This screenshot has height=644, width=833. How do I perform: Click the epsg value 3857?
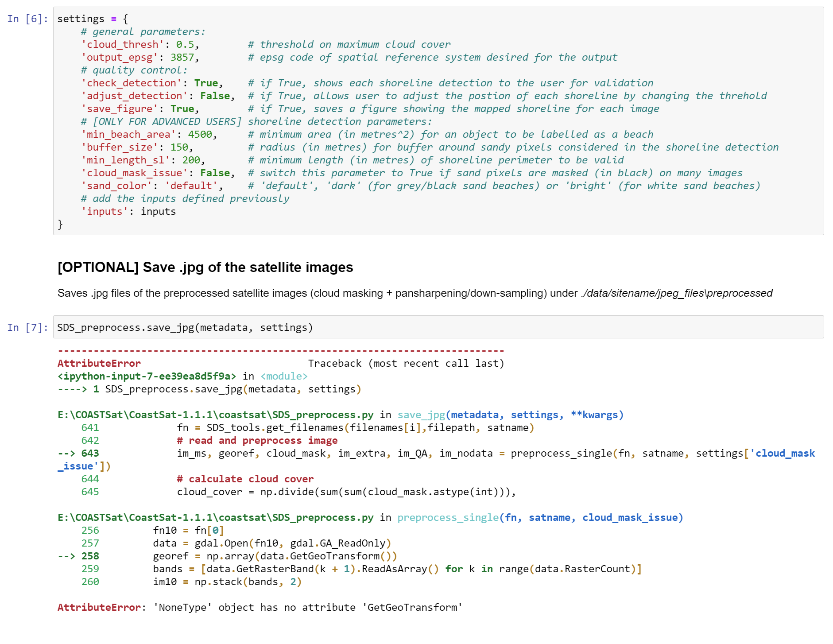pos(182,57)
